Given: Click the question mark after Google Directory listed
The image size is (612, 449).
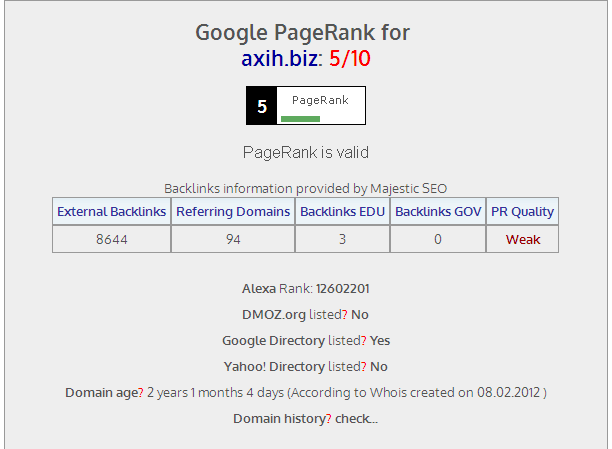Looking at the screenshot, I should coord(364,341).
